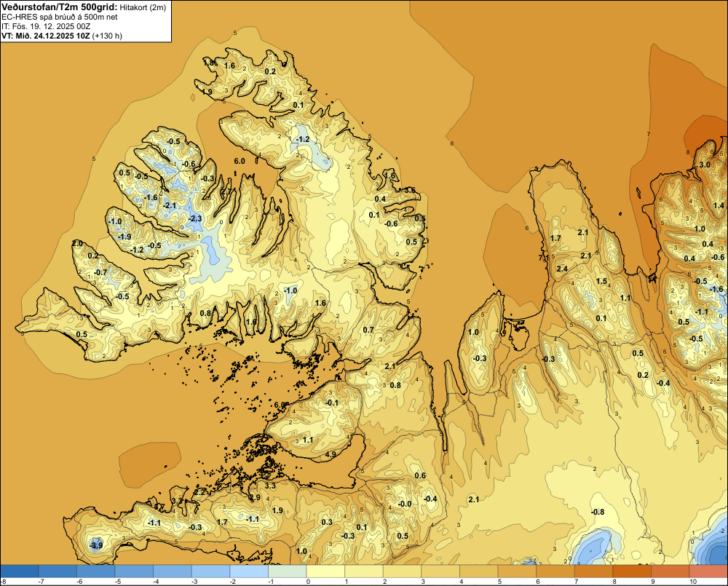The width and height of the screenshot is (728, 586).
Task: Click the temperature value '3.3' on the map
Action: [270, 486]
